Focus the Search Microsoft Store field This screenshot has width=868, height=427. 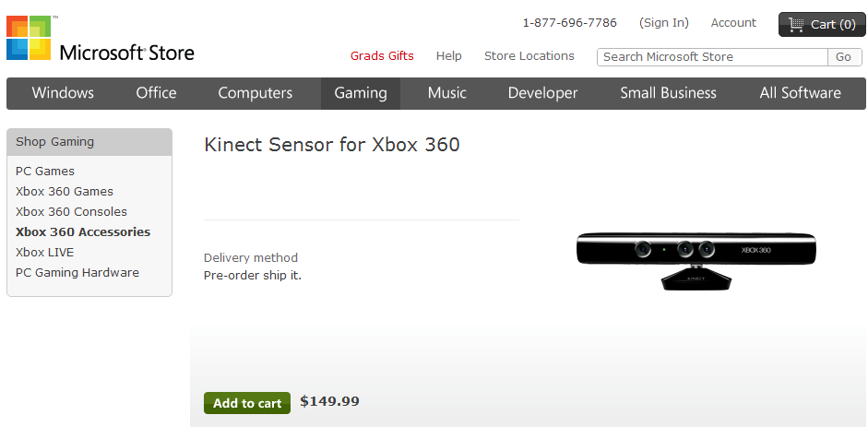click(712, 57)
